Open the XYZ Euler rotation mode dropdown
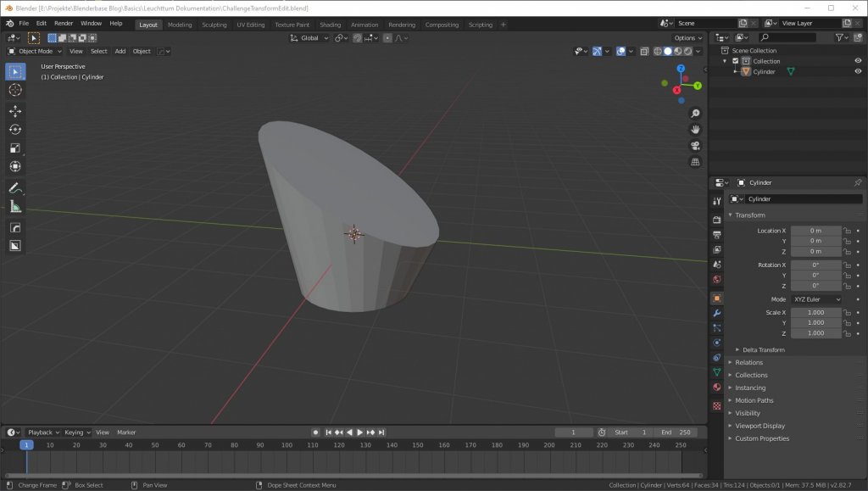This screenshot has height=491, width=868. (x=816, y=299)
